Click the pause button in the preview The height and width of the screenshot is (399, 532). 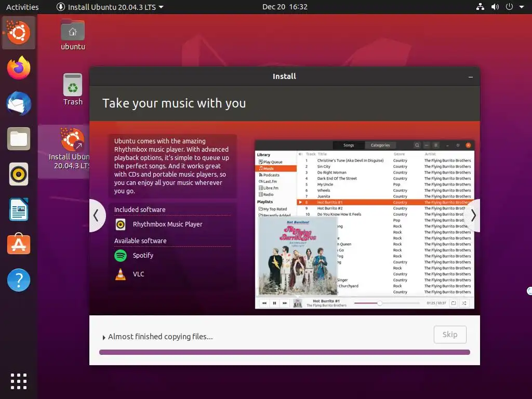click(274, 303)
